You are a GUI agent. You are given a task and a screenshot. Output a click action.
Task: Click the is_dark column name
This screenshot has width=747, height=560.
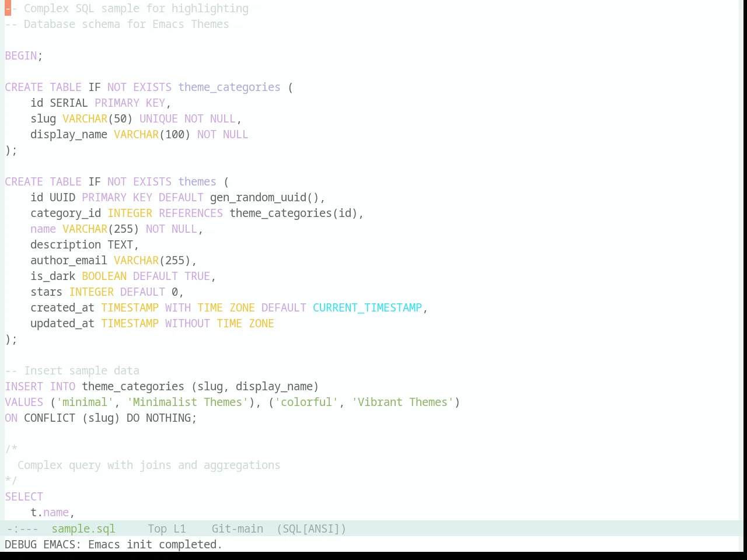point(53,276)
